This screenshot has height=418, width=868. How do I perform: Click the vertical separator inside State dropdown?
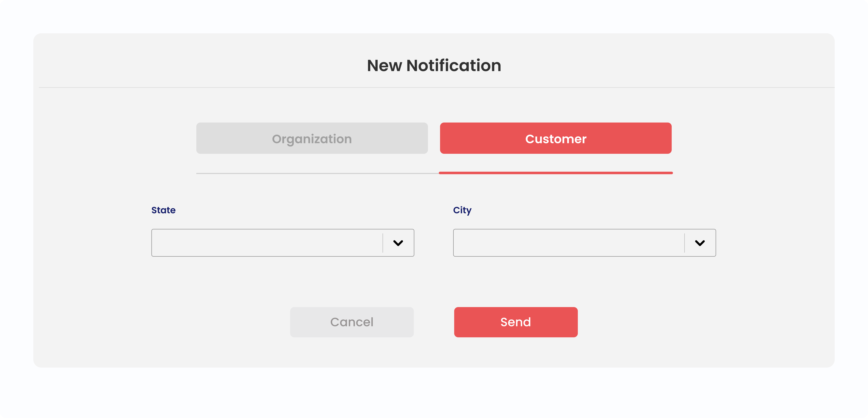383,243
